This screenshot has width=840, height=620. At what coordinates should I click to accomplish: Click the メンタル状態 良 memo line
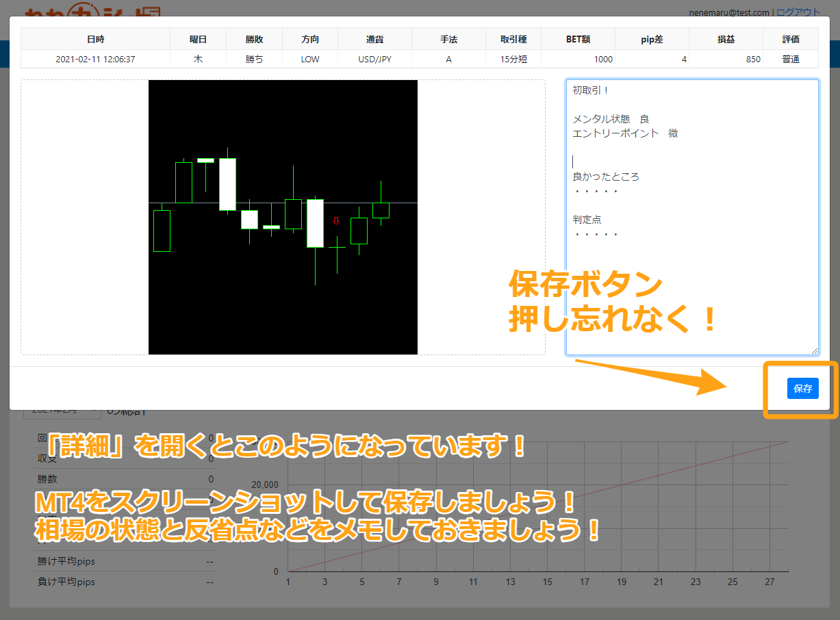point(611,119)
